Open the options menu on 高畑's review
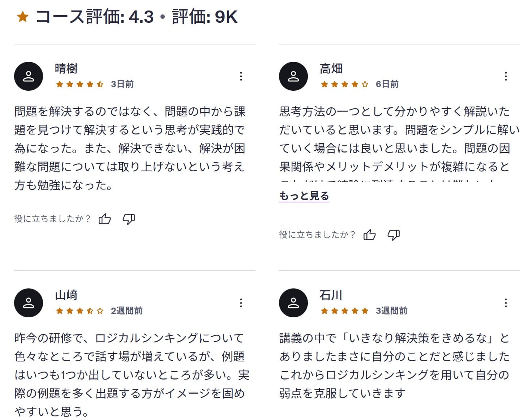The image size is (524, 420). 505,76
